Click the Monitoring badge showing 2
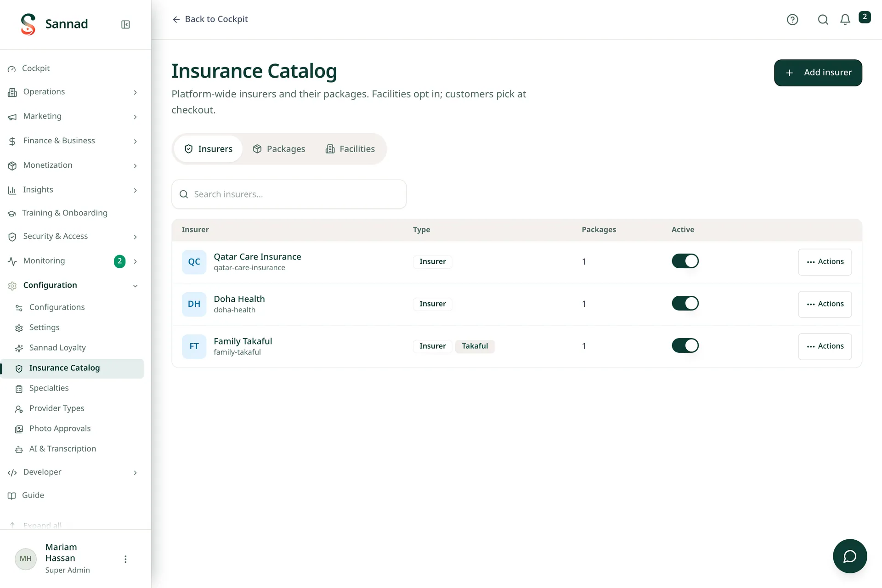This screenshot has width=882, height=588. coord(119,261)
